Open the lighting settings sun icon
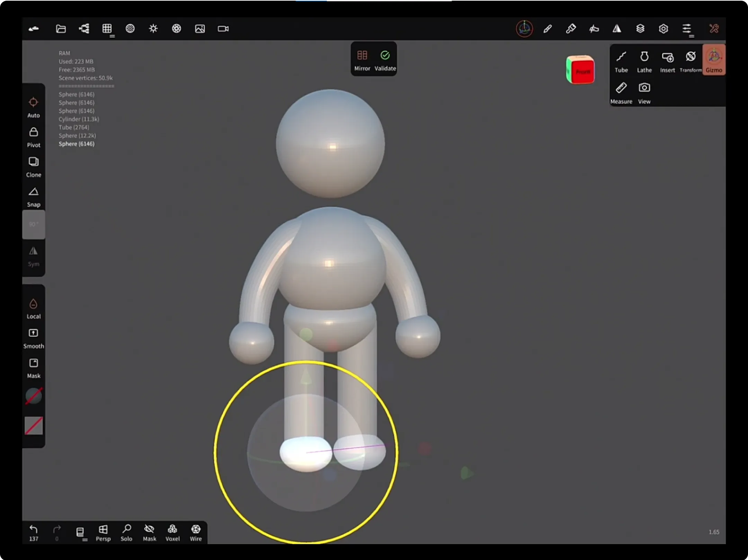This screenshot has width=748, height=560. [x=153, y=29]
